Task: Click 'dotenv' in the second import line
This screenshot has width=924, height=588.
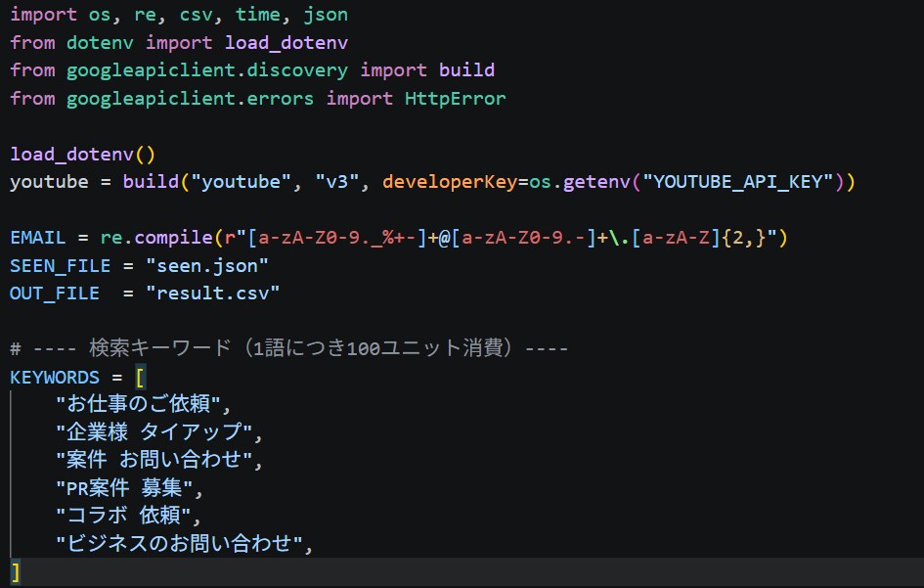Action: pyautogui.click(x=100, y=42)
